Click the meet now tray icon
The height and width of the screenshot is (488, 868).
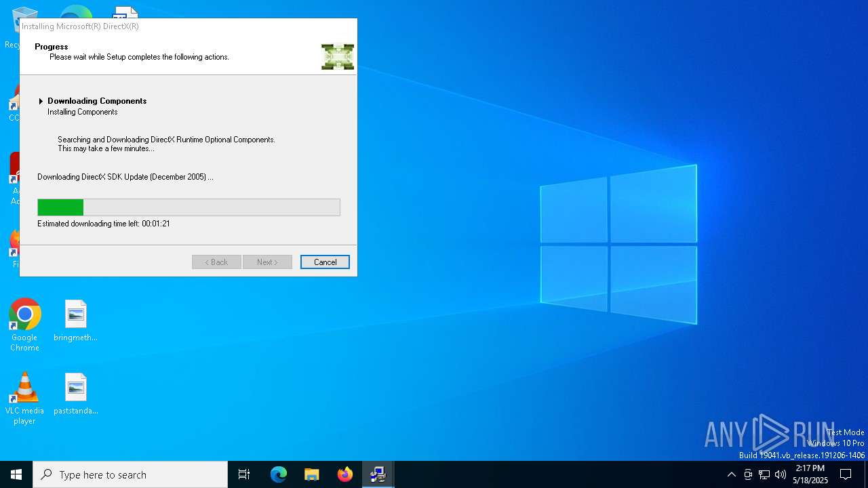click(x=748, y=474)
